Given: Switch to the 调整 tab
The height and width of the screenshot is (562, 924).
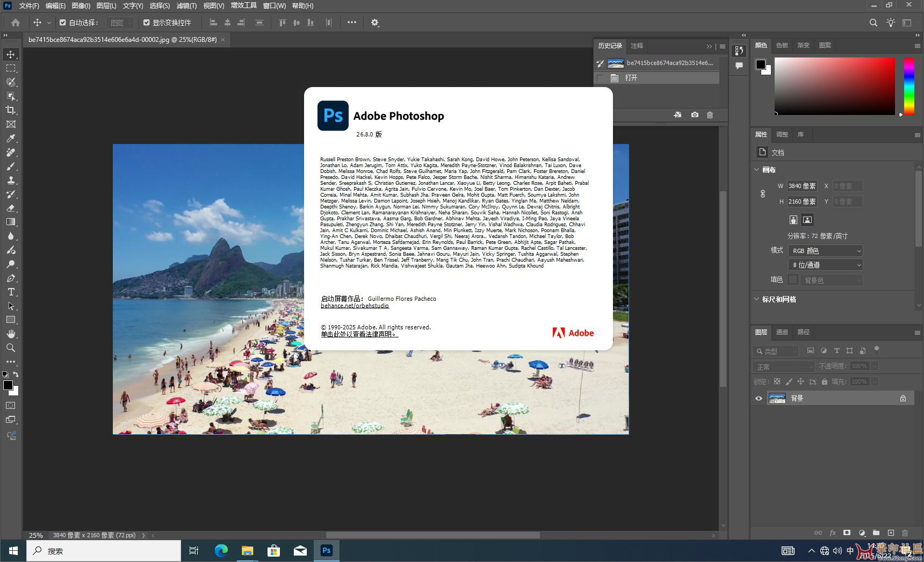Looking at the screenshot, I should pos(782,134).
